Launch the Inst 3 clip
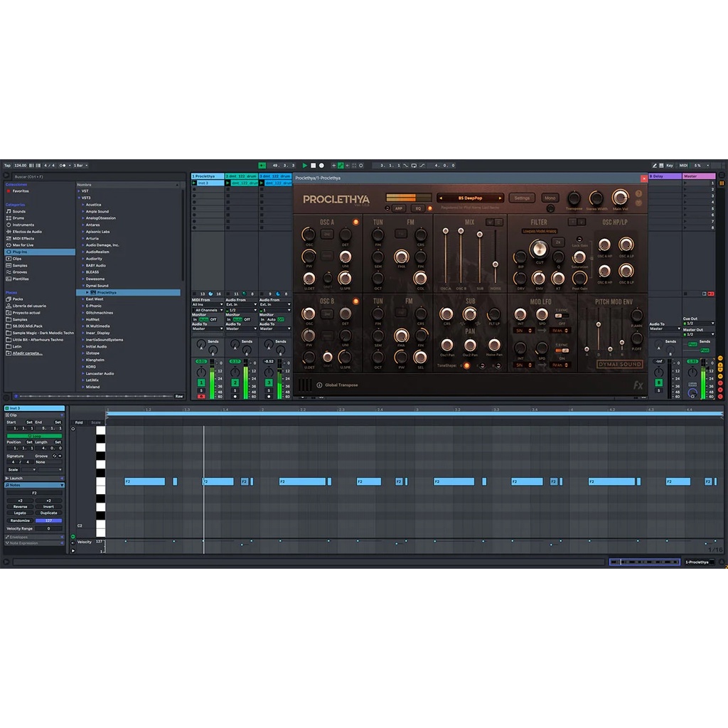Screen dimensions: 728x728 click(195, 183)
